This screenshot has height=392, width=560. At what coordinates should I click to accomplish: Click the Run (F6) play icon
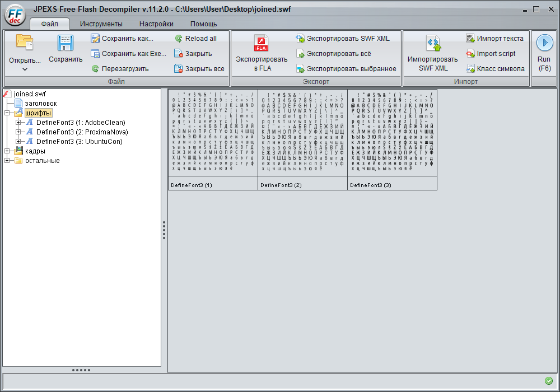[x=545, y=43]
